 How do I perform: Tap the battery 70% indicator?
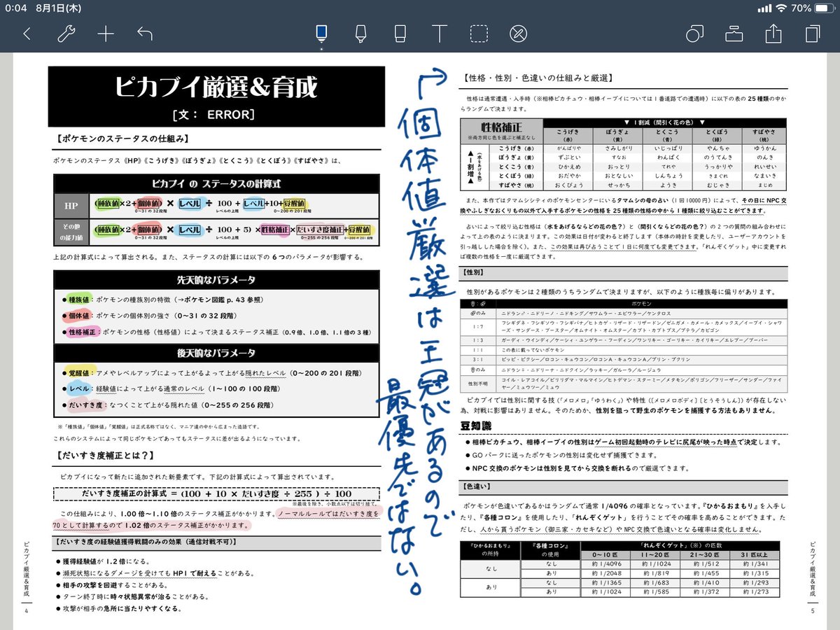point(814,8)
